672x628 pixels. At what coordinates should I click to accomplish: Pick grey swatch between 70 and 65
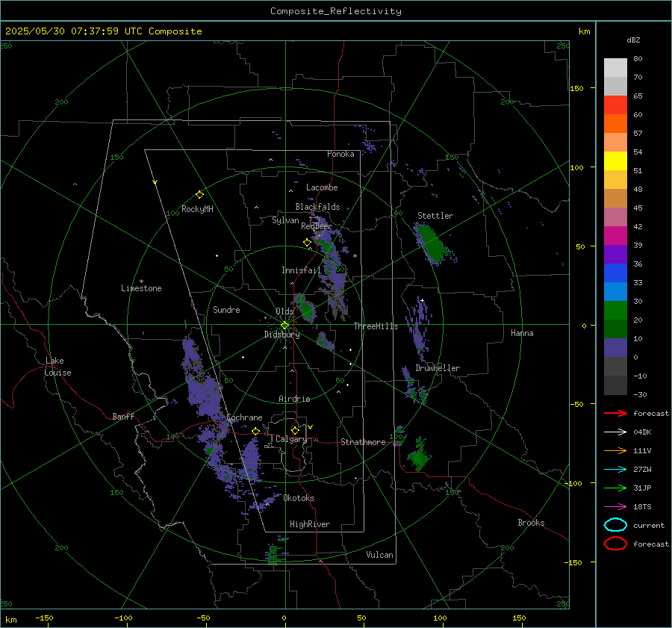click(615, 87)
